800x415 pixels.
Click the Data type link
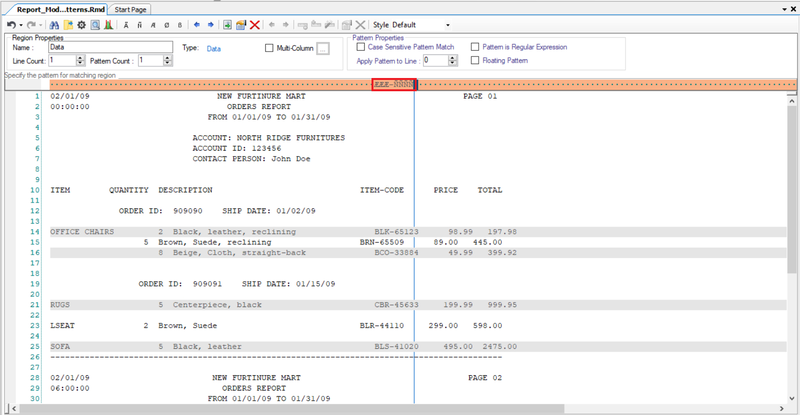[214, 47]
